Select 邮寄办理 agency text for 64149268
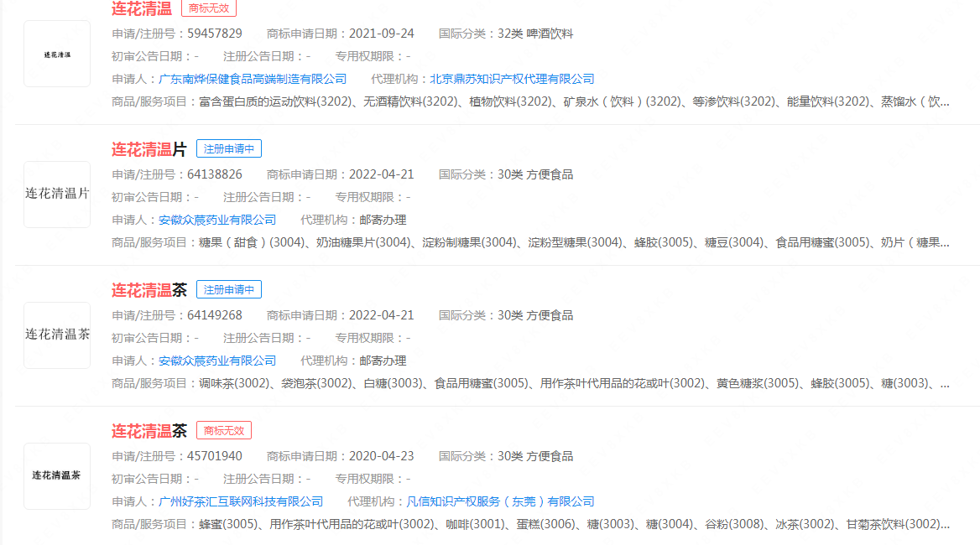The image size is (980, 545). click(x=383, y=361)
